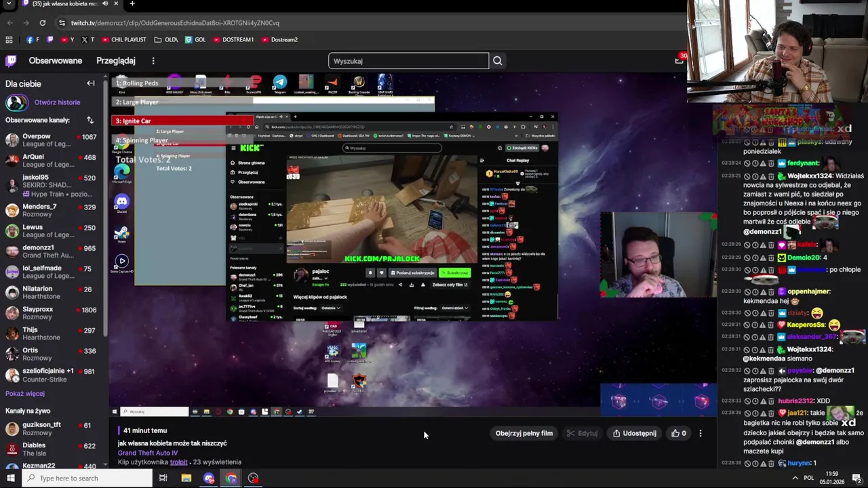Click Obejrzyj pełny film button
Viewport: 868px width, 488px height.
coord(524,433)
